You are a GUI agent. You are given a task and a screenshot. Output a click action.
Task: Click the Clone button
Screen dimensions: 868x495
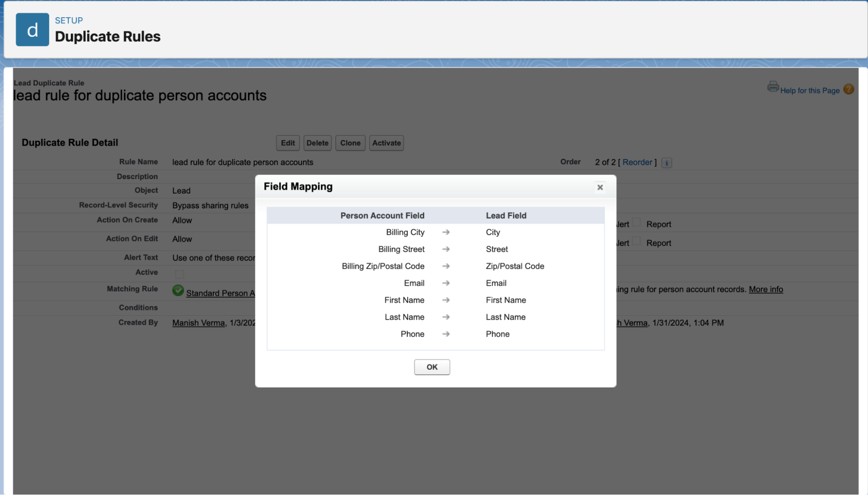[x=350, y=143]
